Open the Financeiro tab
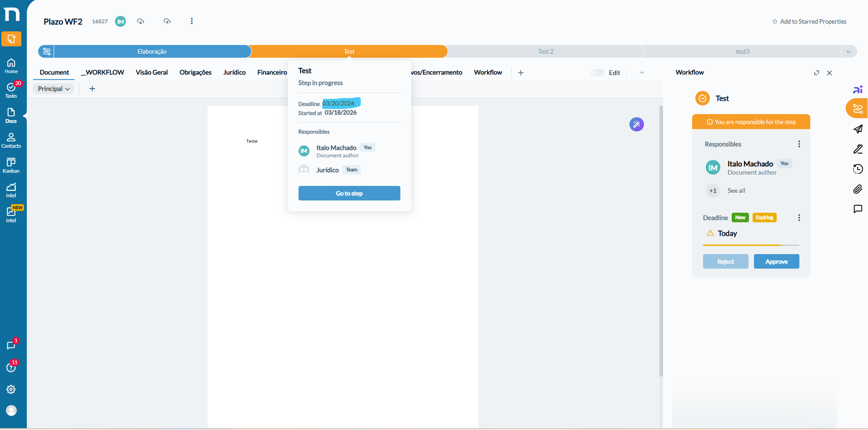Image resolution: width=868 pixels, height=430 pixels. click(x=272, y=72)
